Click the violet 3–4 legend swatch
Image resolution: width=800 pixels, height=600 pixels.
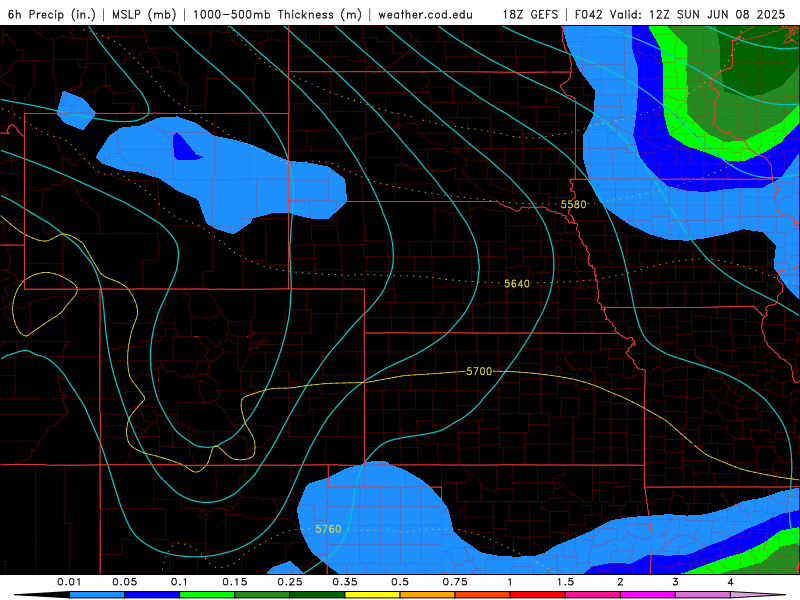703,595
